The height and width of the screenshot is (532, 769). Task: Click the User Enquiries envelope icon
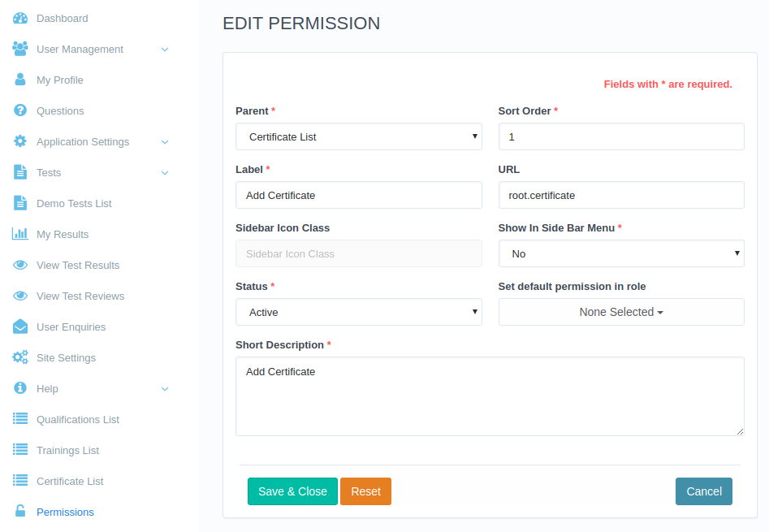20,327
